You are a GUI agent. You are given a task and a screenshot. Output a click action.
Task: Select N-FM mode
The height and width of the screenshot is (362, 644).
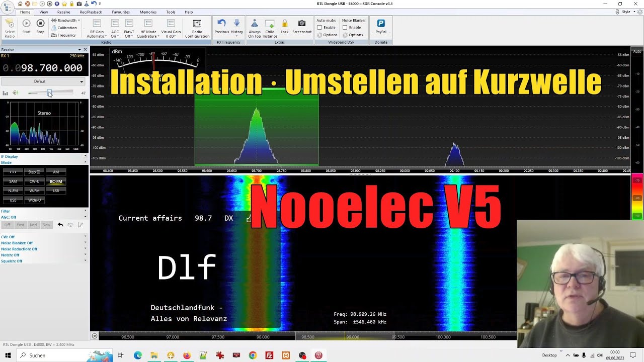(13, 191)
